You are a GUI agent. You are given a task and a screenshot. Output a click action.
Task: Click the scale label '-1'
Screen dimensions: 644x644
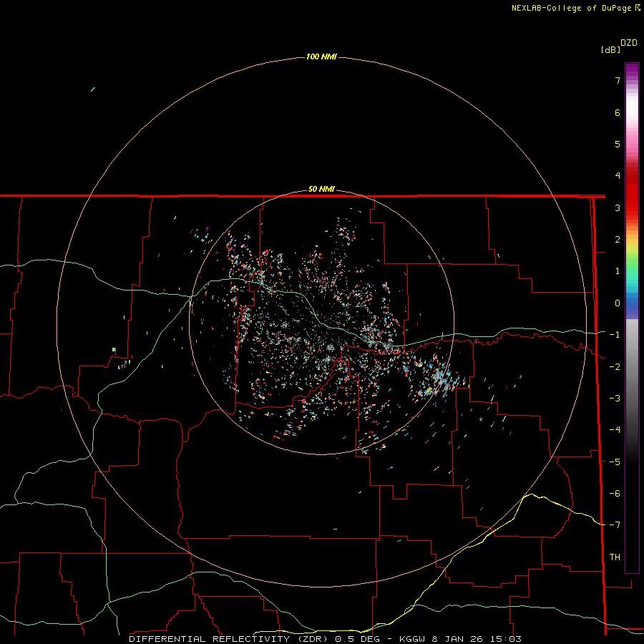click(615, 335)
